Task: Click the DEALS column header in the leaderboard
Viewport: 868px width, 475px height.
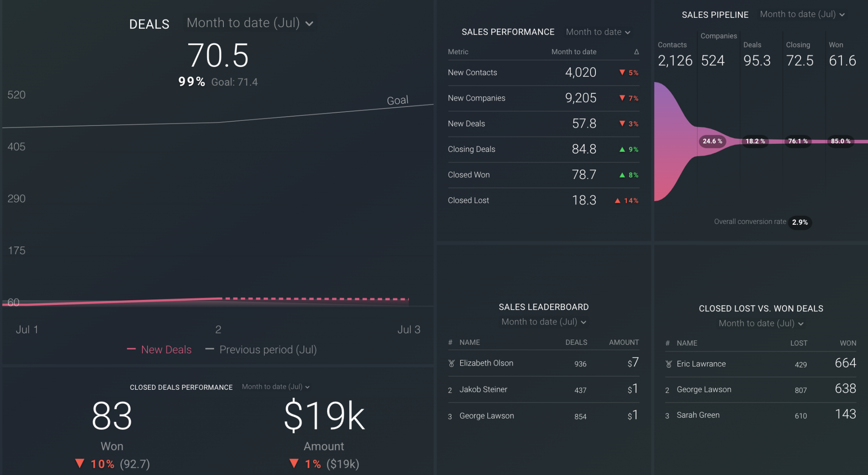Action: point(576,342)
